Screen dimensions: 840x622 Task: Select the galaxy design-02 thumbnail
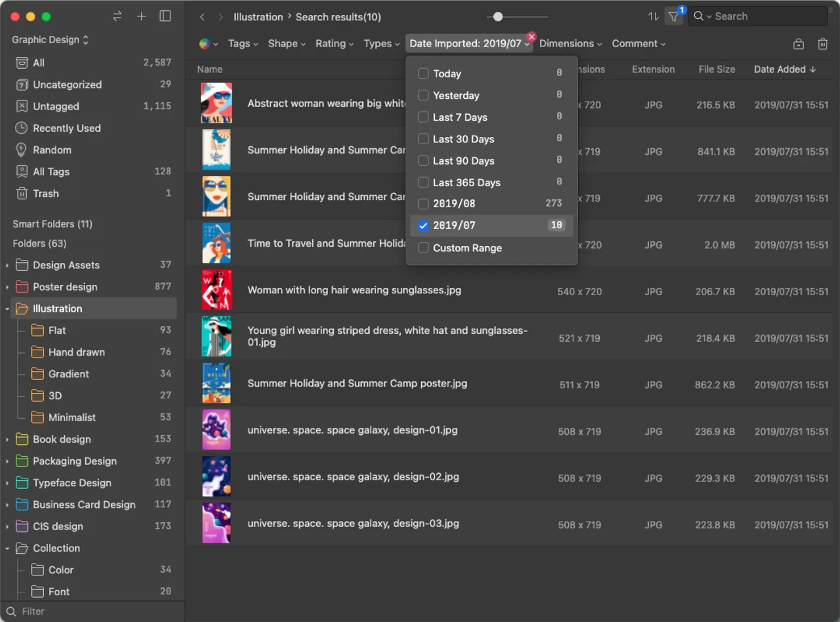pos(216,477)
